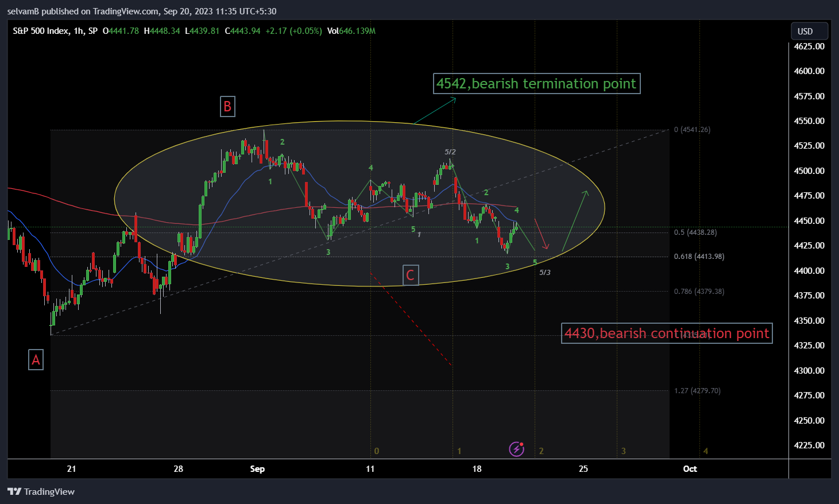The height and width of the screenshot is (504, 839).
Task: Click the Sep date label on time axis
Action: [257, 469]
